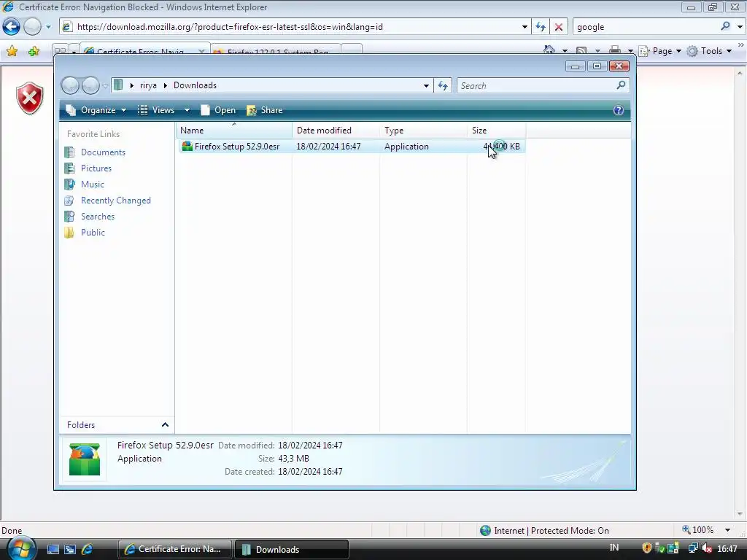Click Internet Explorer Forward arrow button
Screen dimensions: 747x560
coord(32,27)
